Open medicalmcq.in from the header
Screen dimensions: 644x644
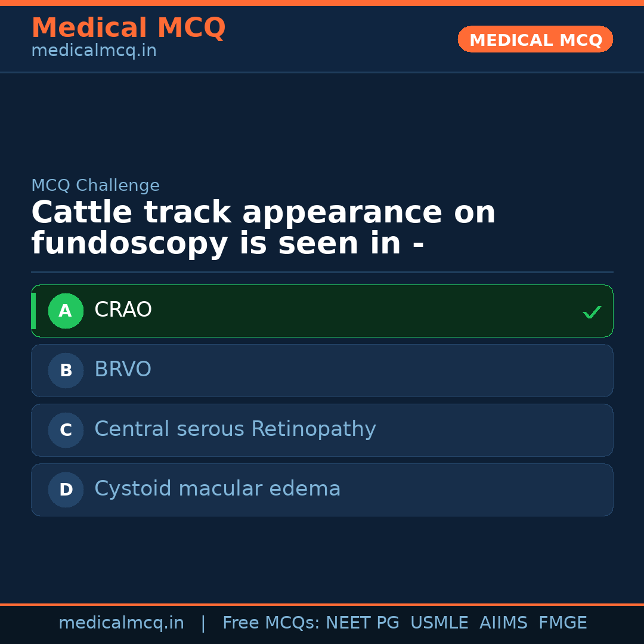pyautogui.click(x=94, y=50)
